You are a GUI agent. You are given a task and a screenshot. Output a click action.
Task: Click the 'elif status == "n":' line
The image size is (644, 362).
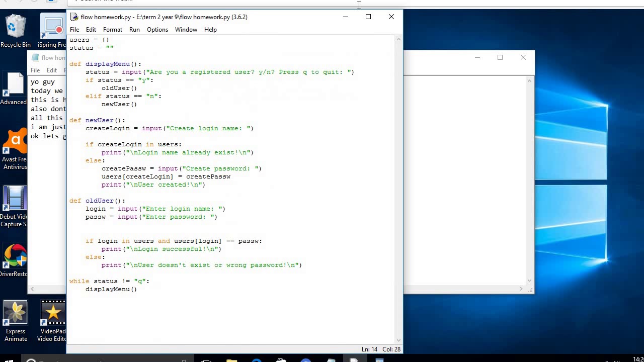tap(123, 96)
